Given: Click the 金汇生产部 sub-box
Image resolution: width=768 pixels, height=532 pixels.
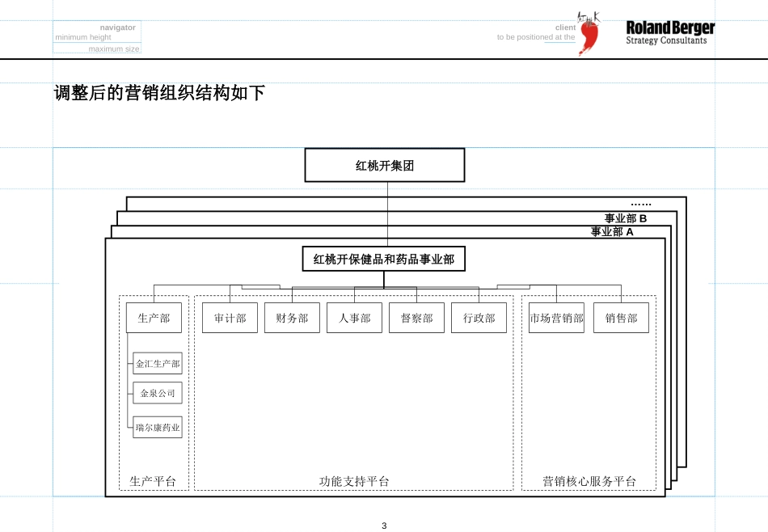Looking at the screenshot, I should tap(157, 364).
